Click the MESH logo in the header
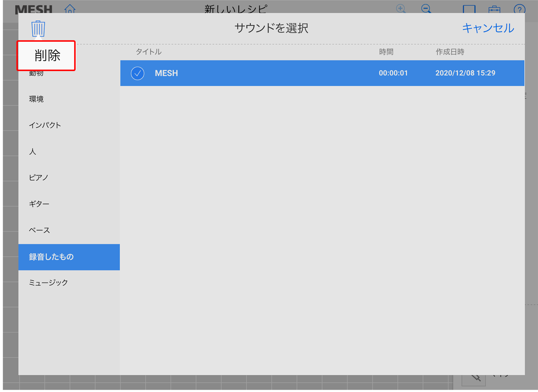The height and width of the screenshot is (392, 538). 34,9
